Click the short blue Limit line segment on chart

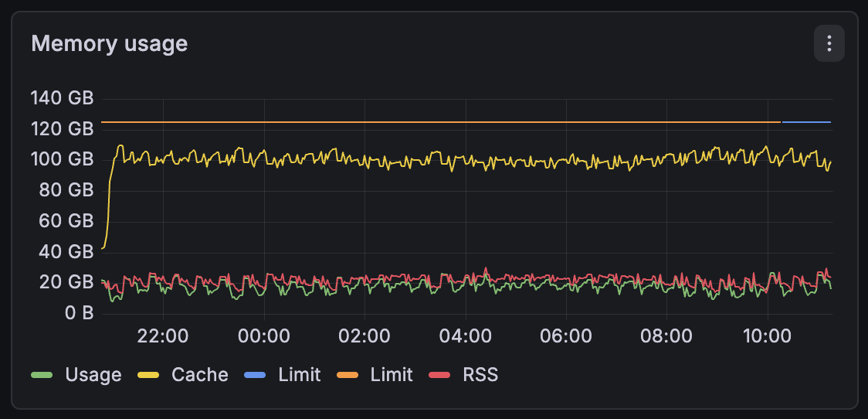[x=807, y=122]
